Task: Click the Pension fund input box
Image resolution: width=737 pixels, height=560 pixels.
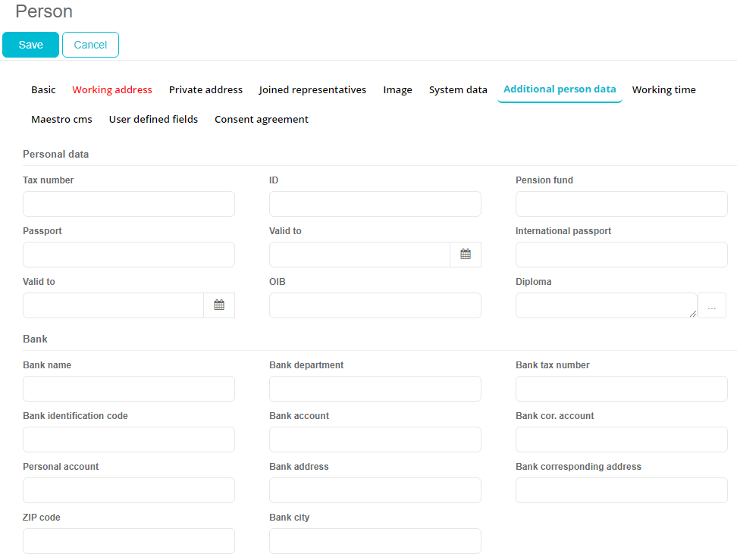Action: [622, 204]
